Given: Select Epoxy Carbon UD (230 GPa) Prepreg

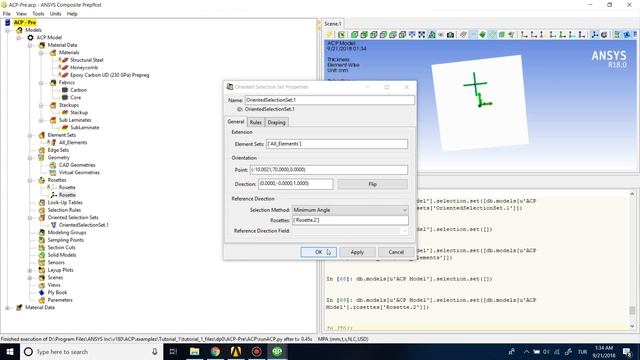Looking at the screenshot, I should click(x=109, y=75).
